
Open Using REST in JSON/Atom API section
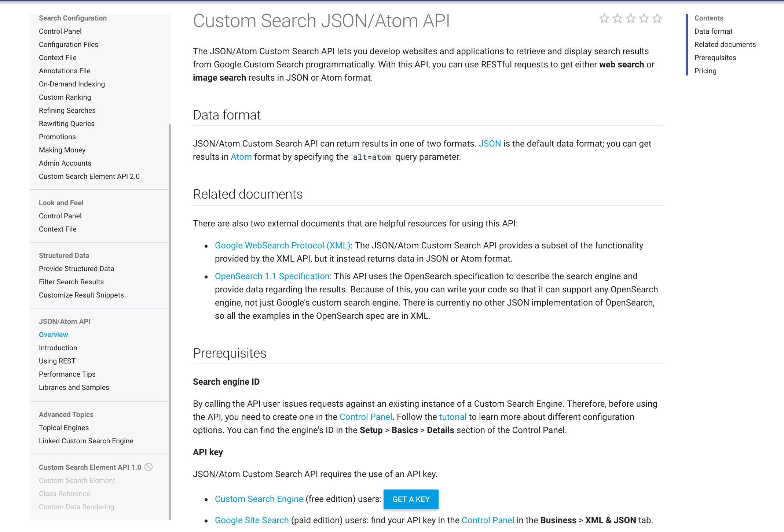(57, 361)
